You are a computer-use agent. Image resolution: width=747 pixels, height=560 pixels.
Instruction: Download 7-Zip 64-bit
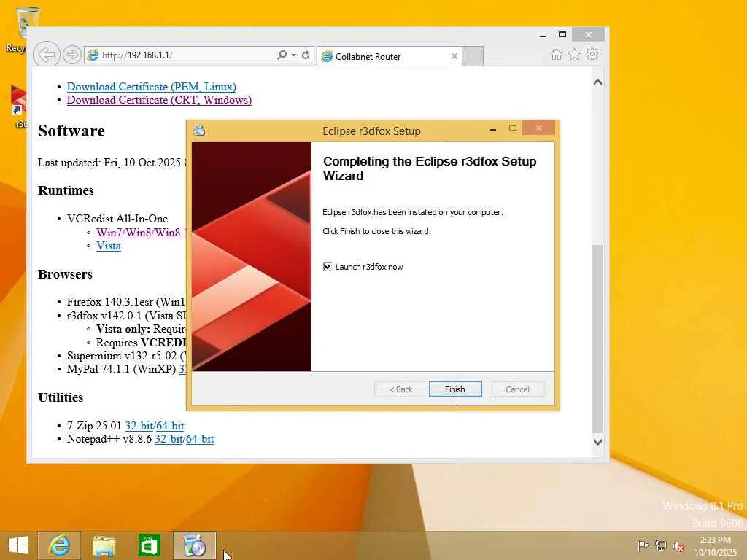pos(170,426)
